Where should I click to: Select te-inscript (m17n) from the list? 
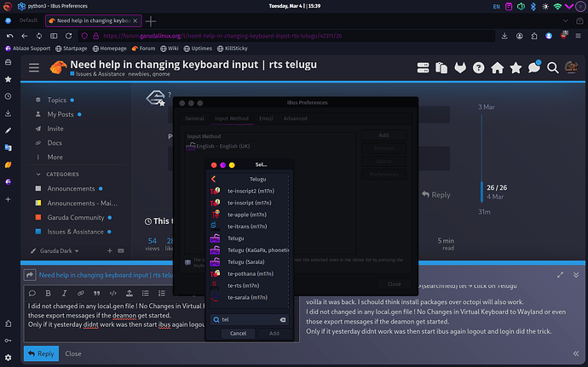249,203
